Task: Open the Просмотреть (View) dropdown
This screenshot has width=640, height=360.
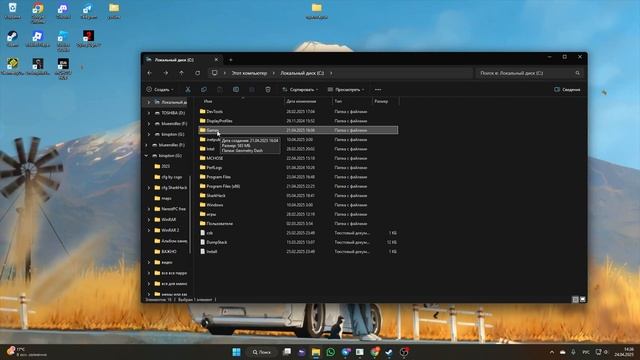Action: click(x=346, y=89)
